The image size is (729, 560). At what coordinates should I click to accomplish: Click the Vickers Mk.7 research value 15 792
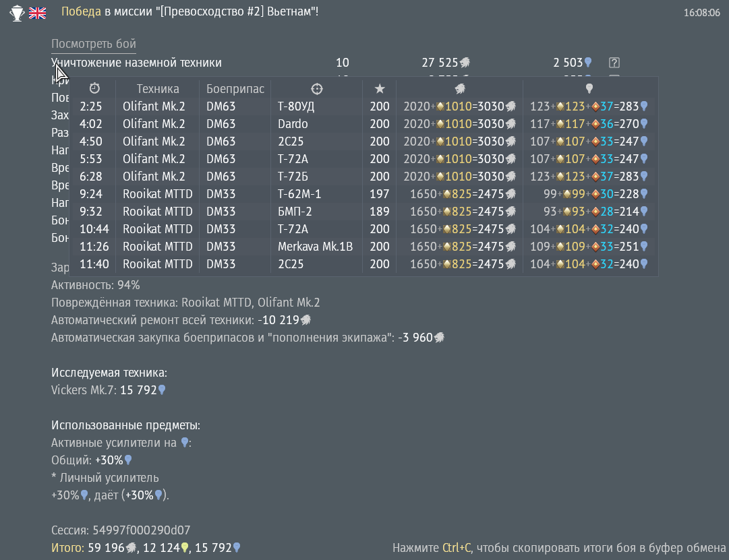pyautogui.click(x=138, y=390)
